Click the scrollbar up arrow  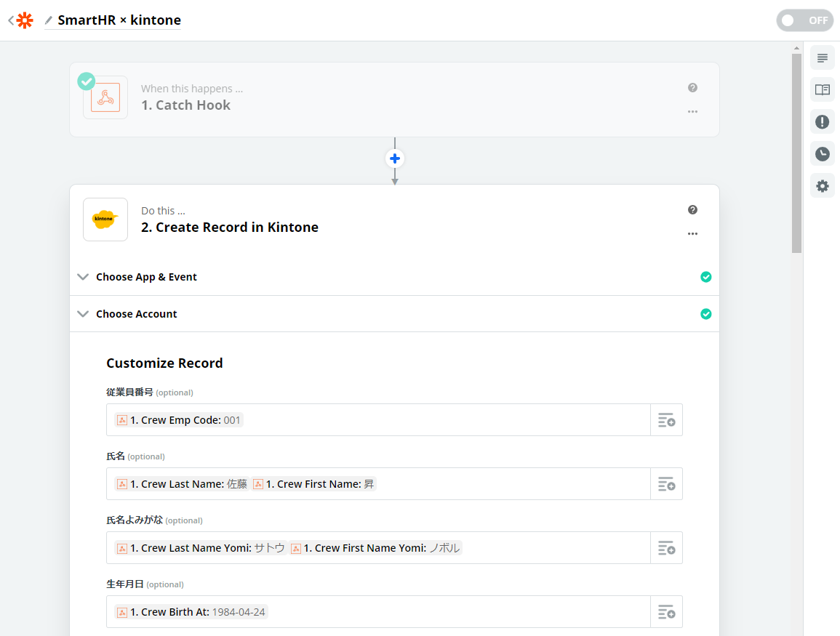(796, 48)
